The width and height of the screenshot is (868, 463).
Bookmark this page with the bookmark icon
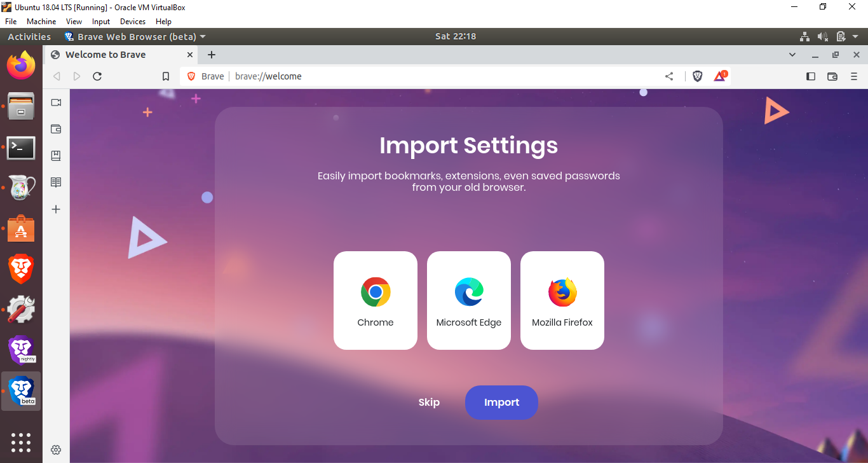pyautogui.click(x=166, y=76)
